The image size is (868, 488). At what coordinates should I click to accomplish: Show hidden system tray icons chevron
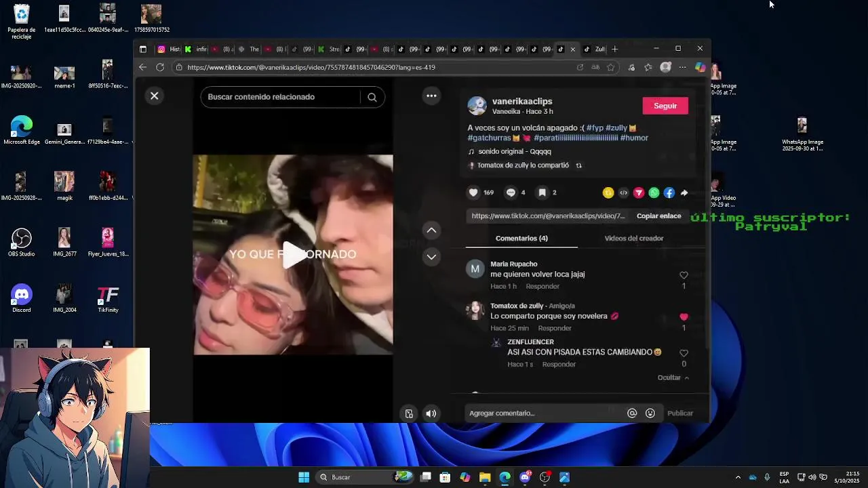[738, 477]
